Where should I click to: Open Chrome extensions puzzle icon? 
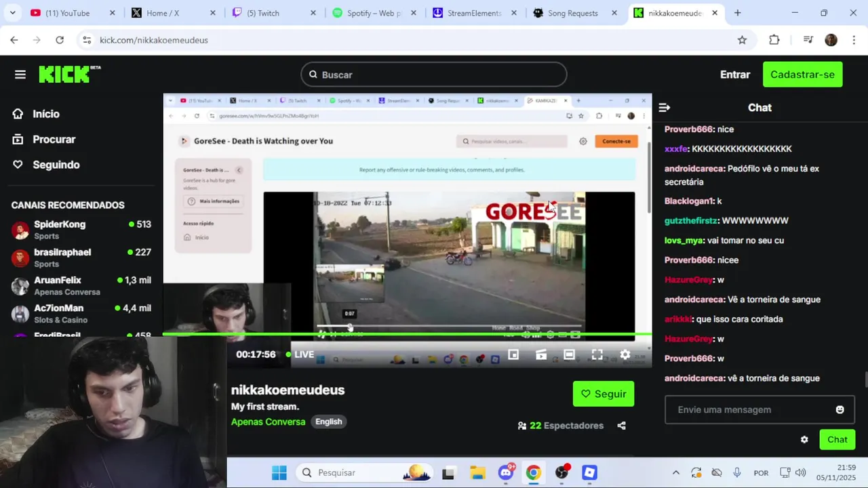coord(774,40)
